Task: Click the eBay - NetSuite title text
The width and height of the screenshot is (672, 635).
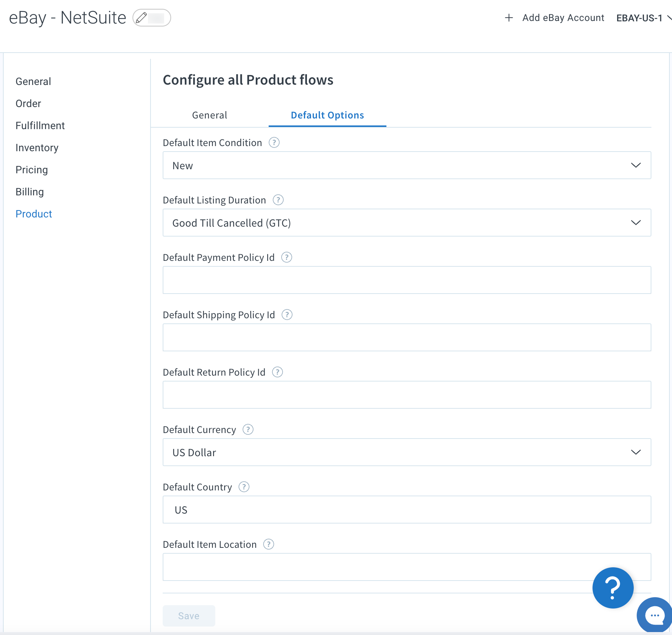Action: pyautogui.click(x=68, y=18)
